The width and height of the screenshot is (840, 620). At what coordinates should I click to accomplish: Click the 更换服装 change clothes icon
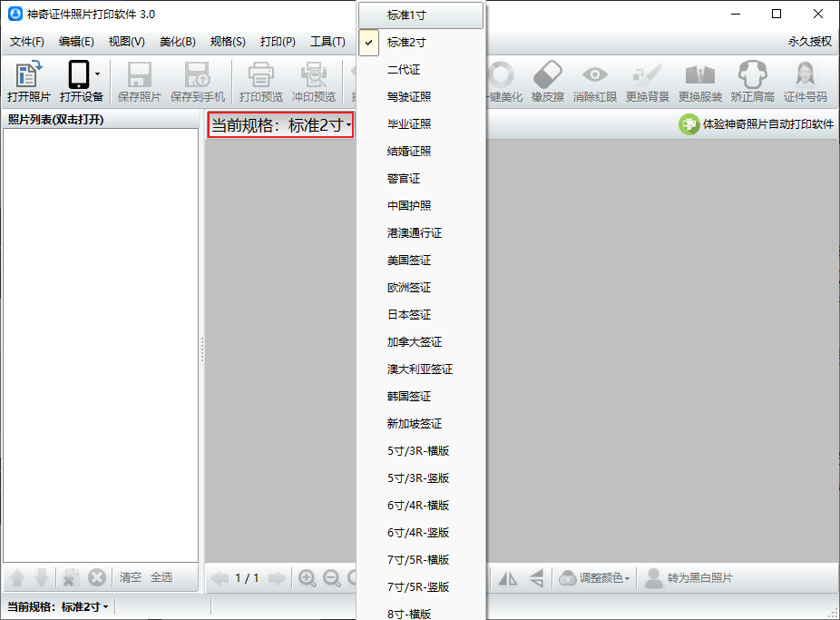tap(699, 74)
